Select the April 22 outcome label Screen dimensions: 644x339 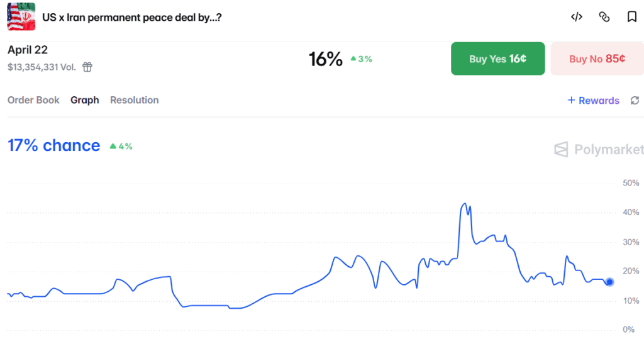click(x=28, y=50)
